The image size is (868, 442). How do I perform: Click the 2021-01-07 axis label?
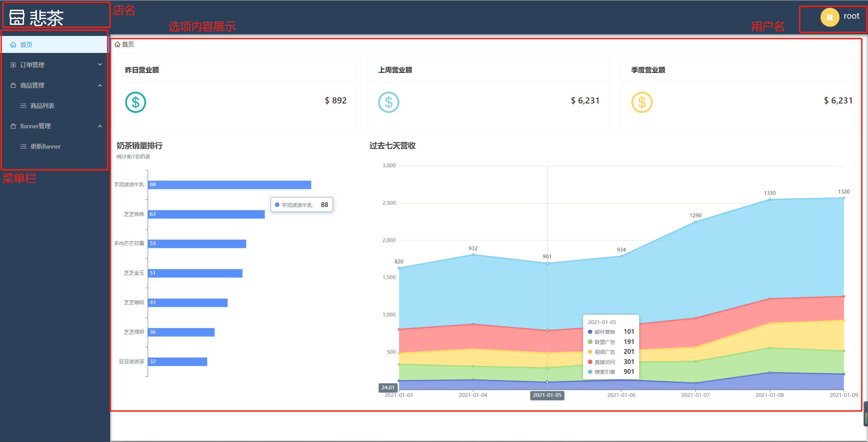(695, 395)
